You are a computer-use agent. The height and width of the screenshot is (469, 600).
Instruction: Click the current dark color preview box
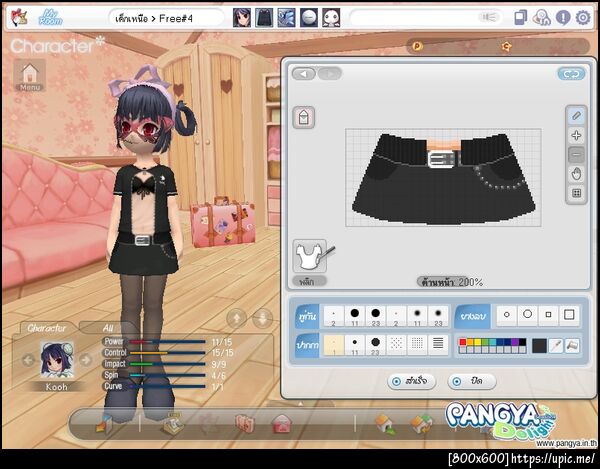coord(539,346)
